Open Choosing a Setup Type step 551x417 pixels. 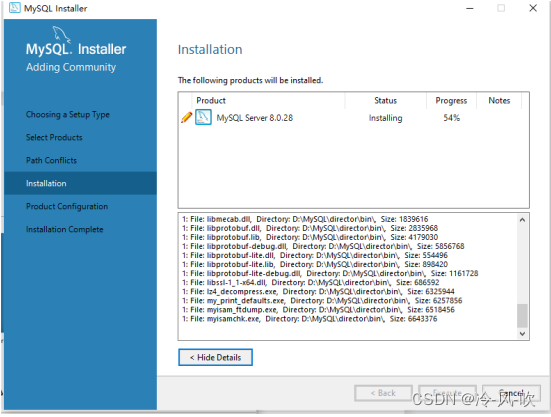[67, 115]
